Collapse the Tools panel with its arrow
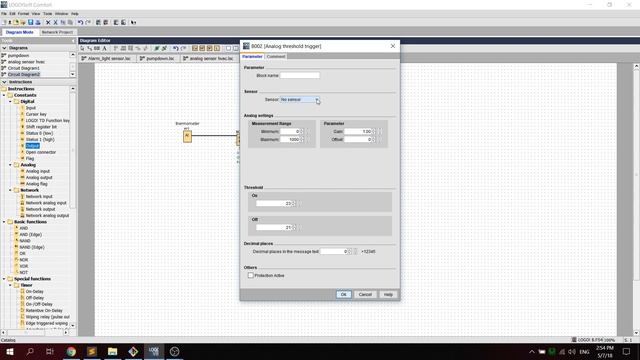The width and height of the screenshot is (640, 360). [73, 41]
